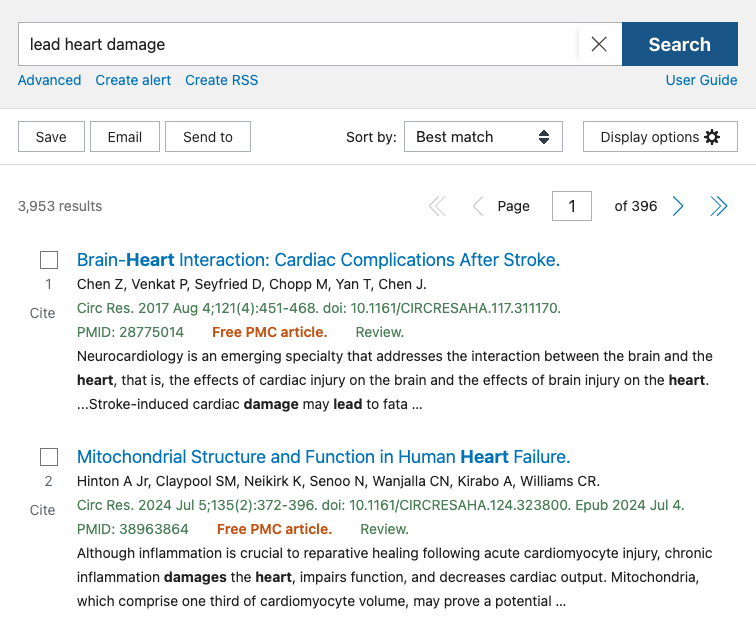Cite the Brain-Heart Interaction article
756x640 pixels.
click(42, 313)
